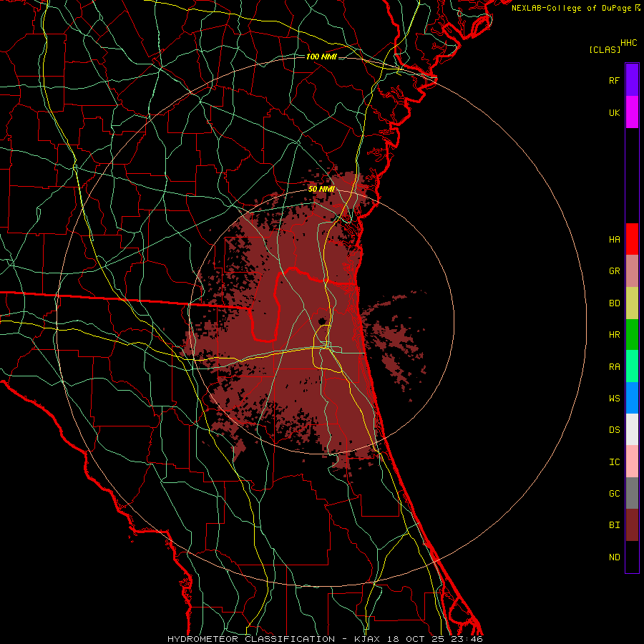Image resolution: width=644 pixels, height=644 pixels.
Task: Select the GC gray legend swatch
Action: [632, 493]
